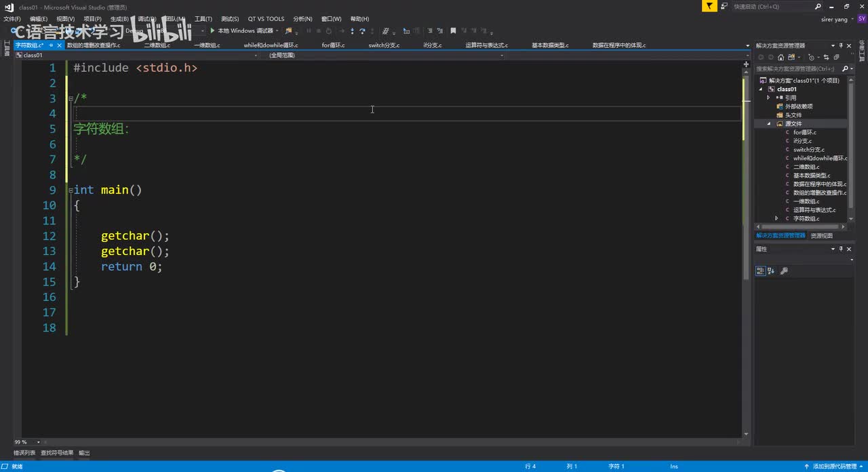
Task: Click the Sync with Active Document icon
Action: [827, 58]
